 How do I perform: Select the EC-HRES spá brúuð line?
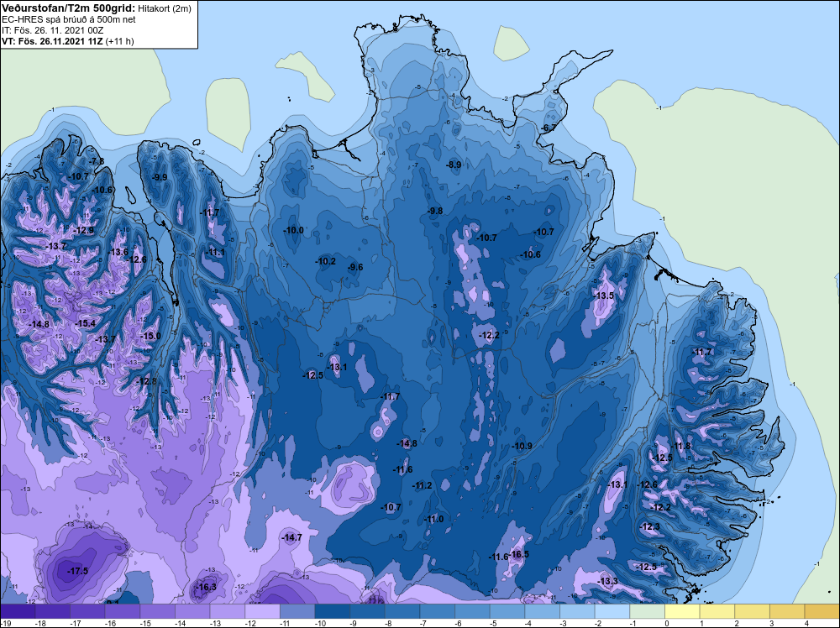69,19
